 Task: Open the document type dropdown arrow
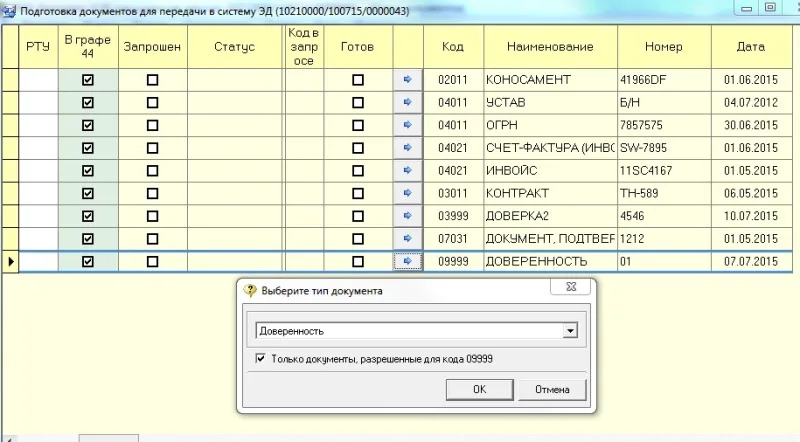[570, 331]
